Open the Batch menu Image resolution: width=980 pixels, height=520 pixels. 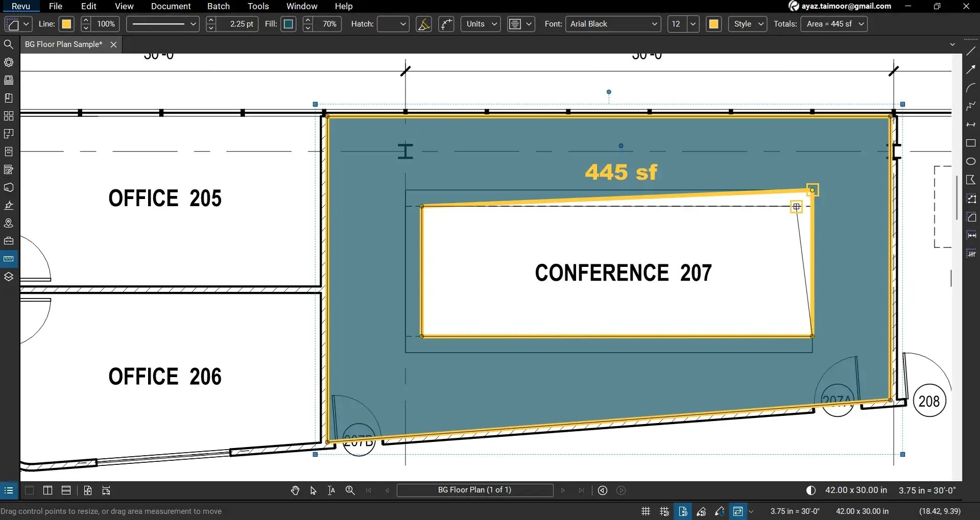(219, 6)
